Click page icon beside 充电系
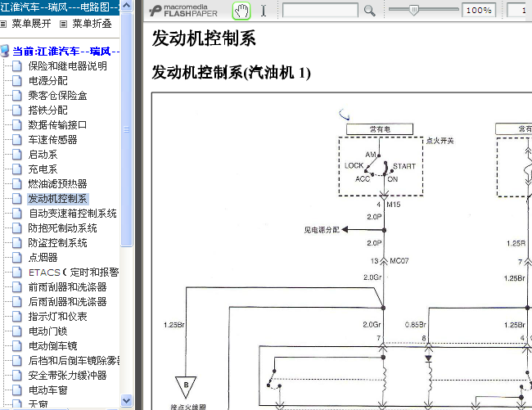This screenshot has width=532, height=410. pos(18,169)
